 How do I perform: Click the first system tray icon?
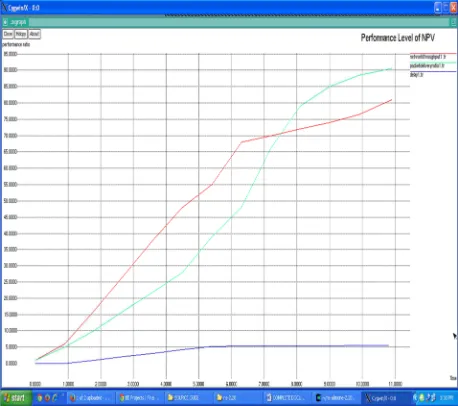click(x=415, y=397)
